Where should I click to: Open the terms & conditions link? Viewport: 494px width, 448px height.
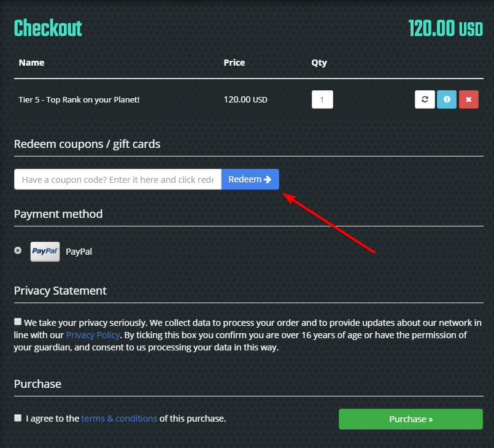[119, 419]
